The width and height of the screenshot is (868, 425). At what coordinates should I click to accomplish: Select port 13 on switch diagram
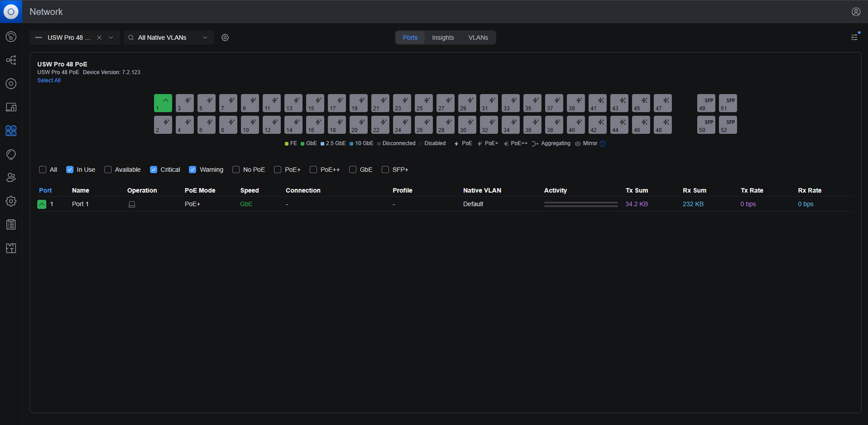pyautogui.click(x=293, y=103)
